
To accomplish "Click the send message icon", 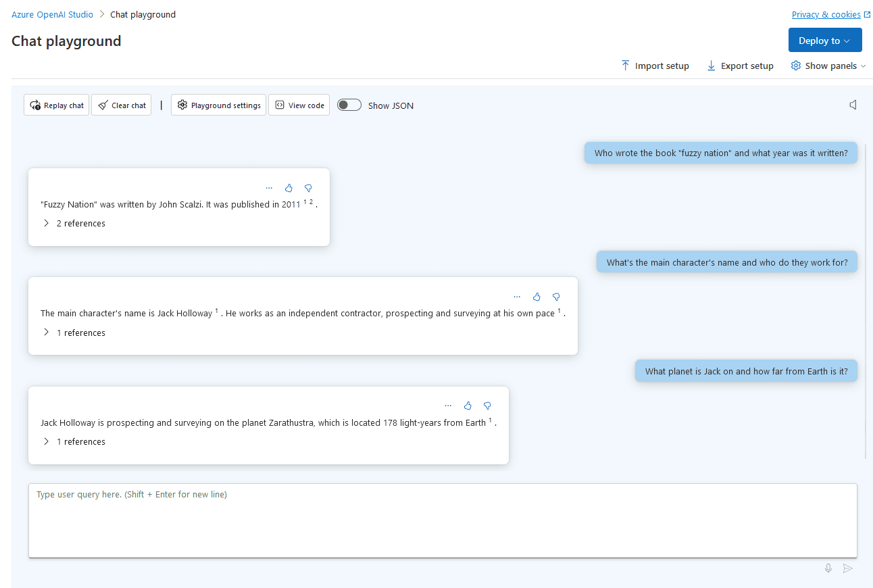I will (x=848, y=568).
